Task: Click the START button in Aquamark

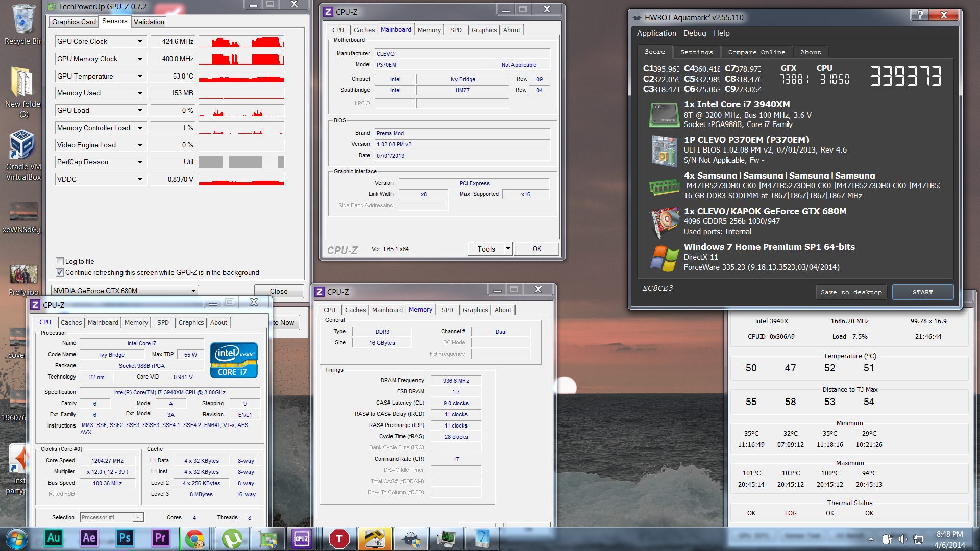Action: [922, 292]
